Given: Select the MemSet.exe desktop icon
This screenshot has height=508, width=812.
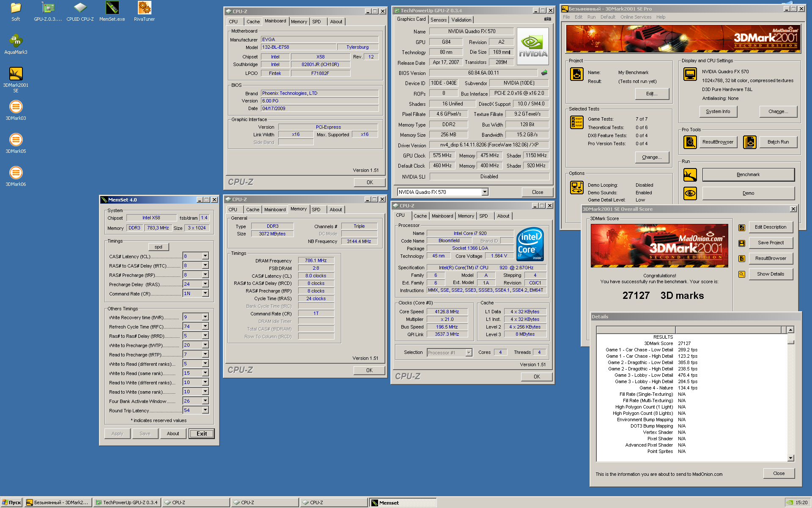Looking at the screenshot, I should (112, 8).
